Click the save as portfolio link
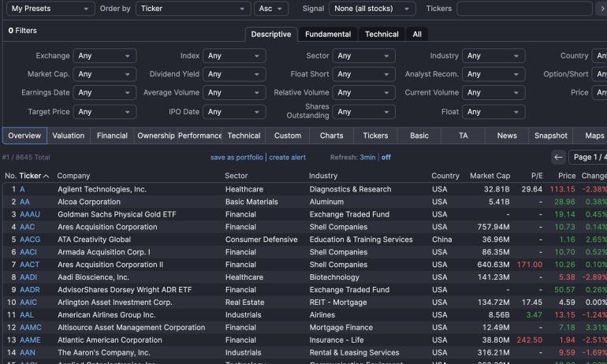Viewport: 607px width, 364px height. pyautogui.click(x=236, y=158)
